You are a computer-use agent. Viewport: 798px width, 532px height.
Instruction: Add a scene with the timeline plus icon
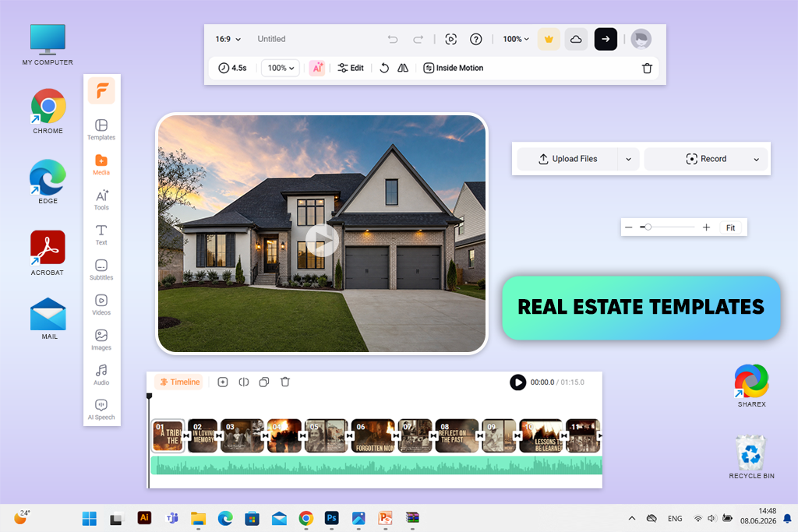[222, 382]
